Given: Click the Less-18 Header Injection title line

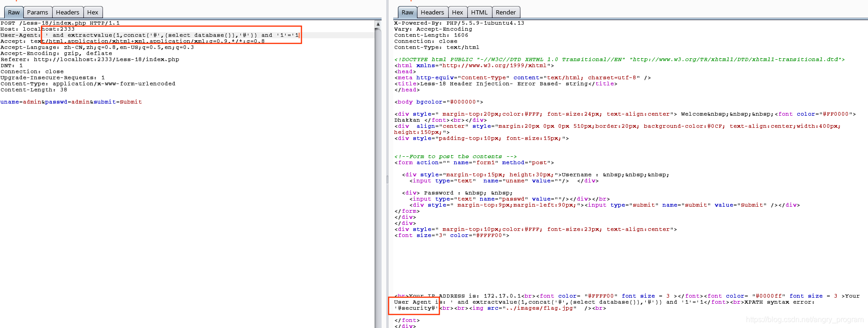Looking at the screenshot, I should click(x=506, y=84).
